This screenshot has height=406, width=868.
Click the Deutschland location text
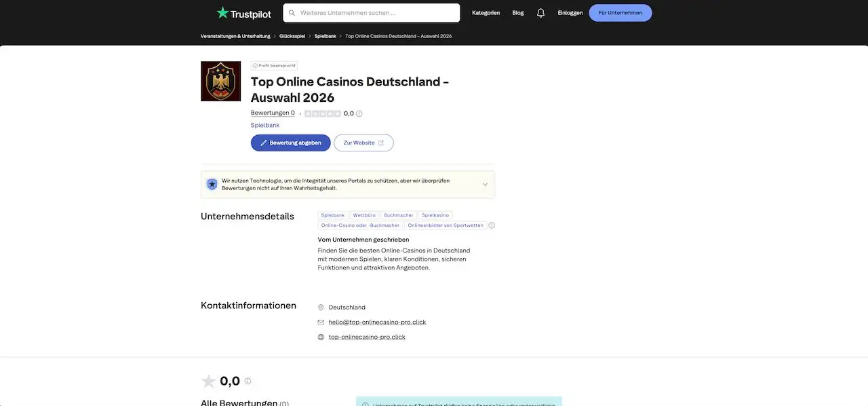(347, 308)
